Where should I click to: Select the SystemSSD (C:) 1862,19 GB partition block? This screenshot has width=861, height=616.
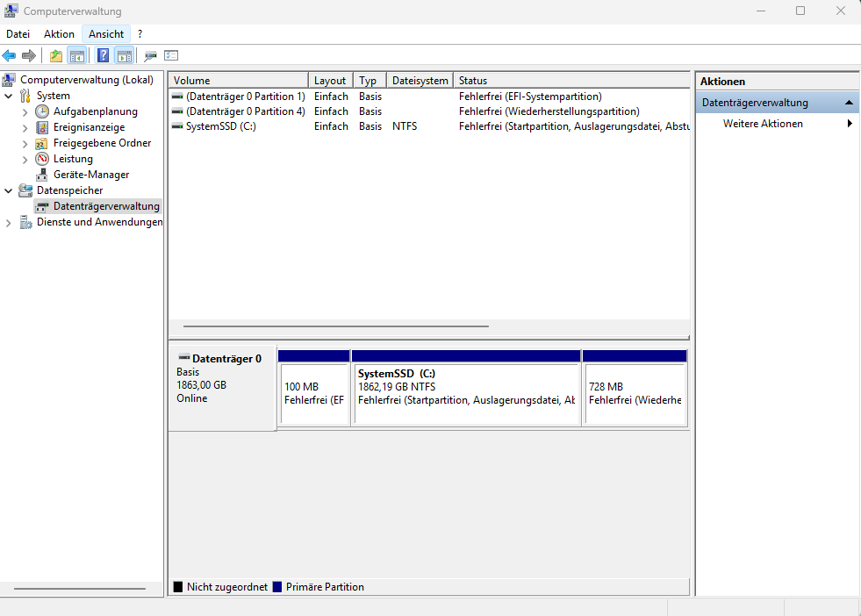(466, 388)
